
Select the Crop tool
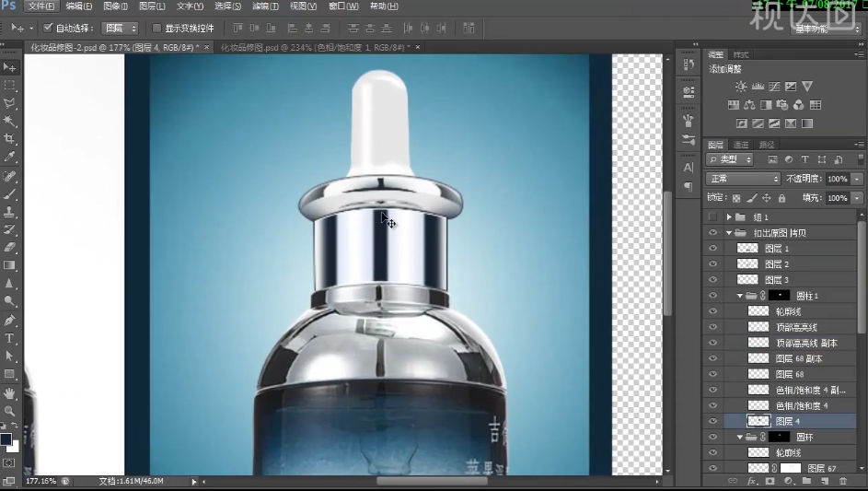click(x=9, y=138)
